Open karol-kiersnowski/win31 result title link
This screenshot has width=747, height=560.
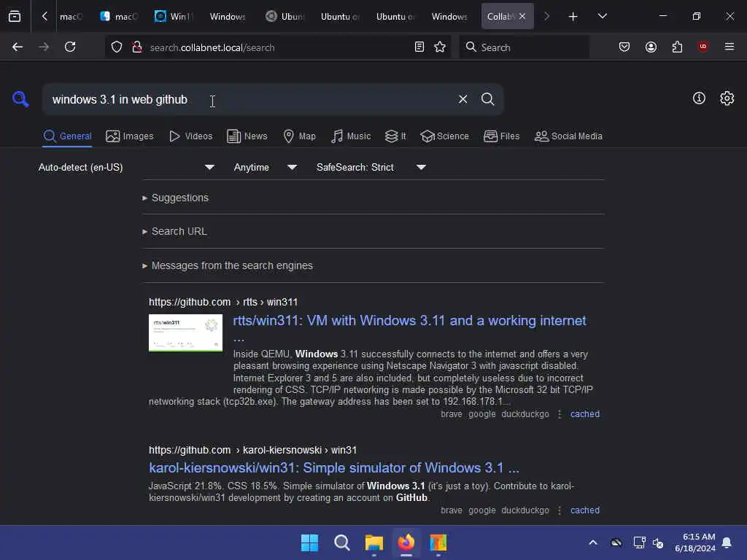coord(334,467)
